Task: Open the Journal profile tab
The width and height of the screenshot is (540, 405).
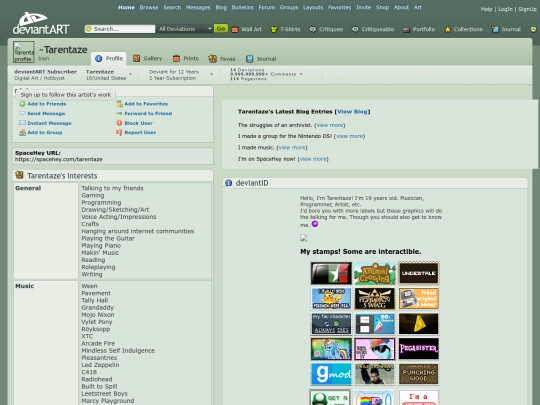Action: click(x=261, y=59)
